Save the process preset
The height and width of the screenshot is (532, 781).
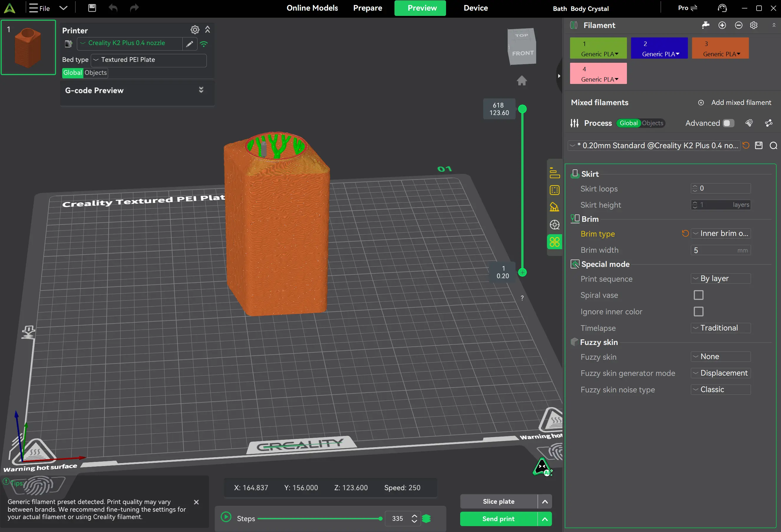click(x=759, y=146)
